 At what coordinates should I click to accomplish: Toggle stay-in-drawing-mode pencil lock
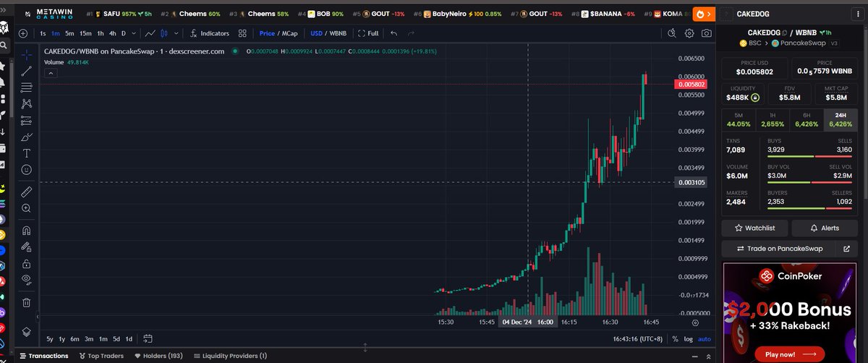pyautogui.click(x=27, y=247)
